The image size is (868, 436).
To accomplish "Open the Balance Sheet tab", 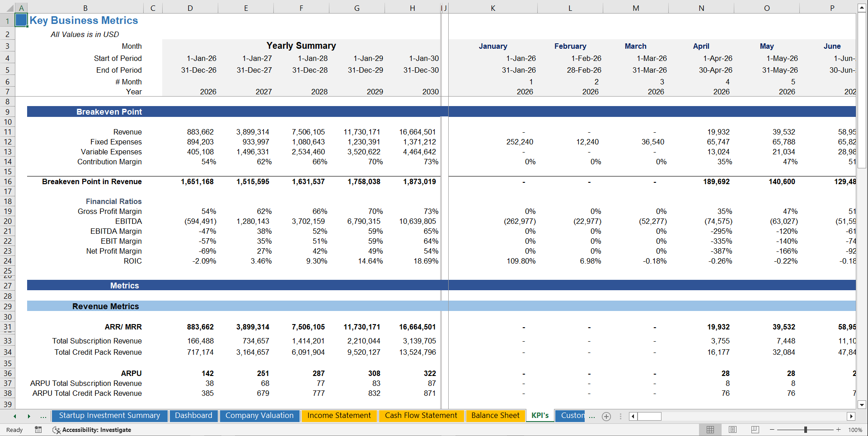I will click(x=495, y=416).
